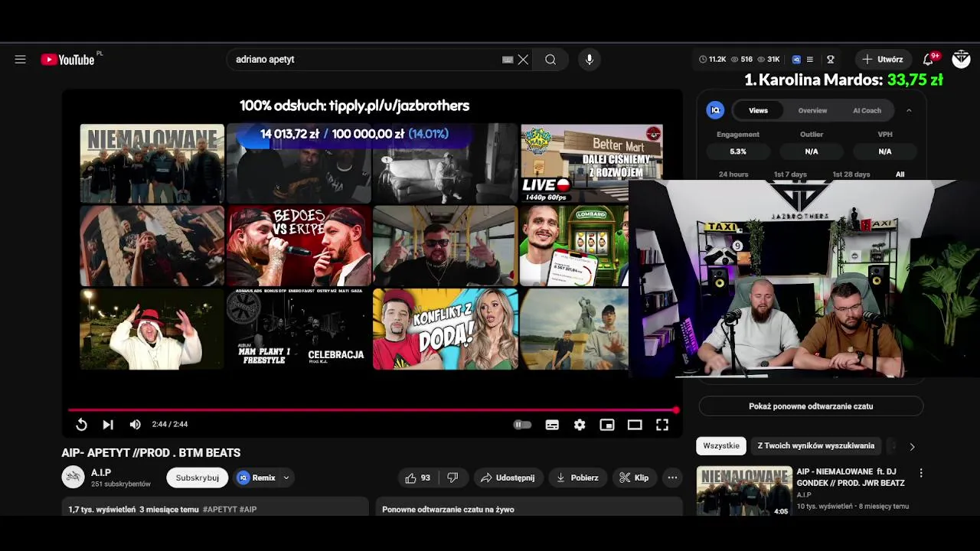Click the finished red progress bar

tap(372, 410)
